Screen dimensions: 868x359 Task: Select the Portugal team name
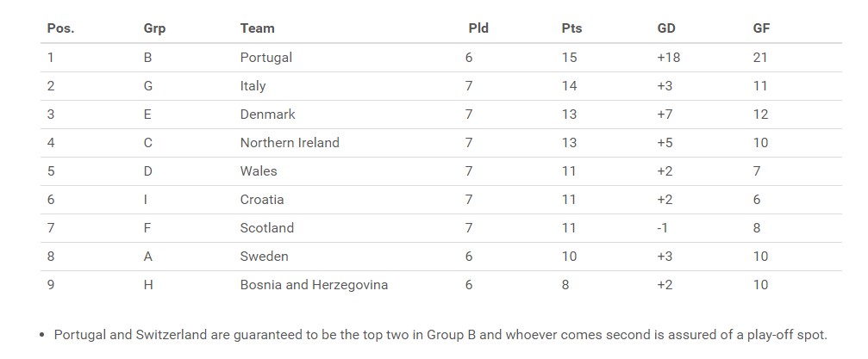tap(266, 58)
